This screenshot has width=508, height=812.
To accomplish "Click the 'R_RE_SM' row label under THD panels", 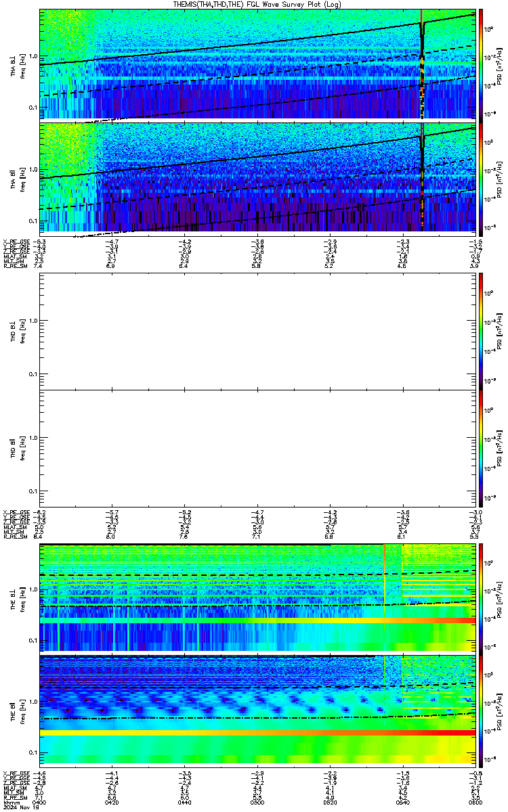I will tap(14, 536).
